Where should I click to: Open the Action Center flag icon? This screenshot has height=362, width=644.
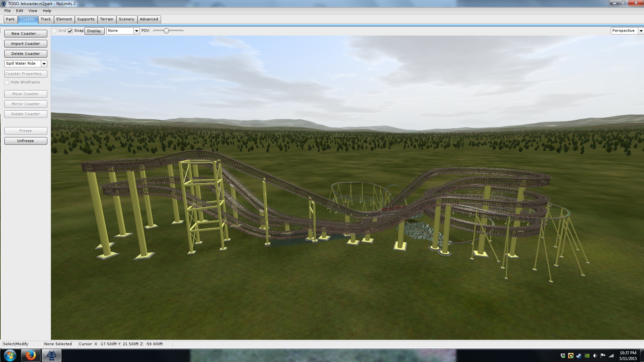point(603,356)
